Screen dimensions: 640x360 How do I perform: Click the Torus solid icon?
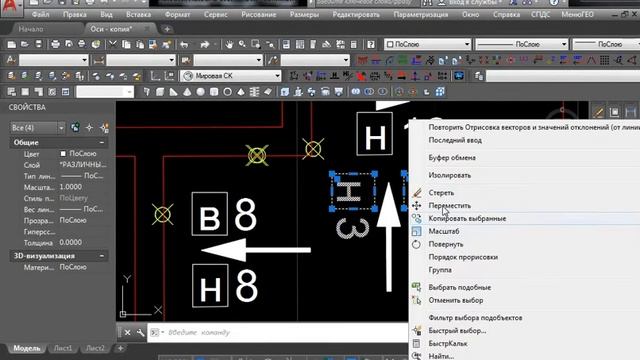tap(227, 92)
